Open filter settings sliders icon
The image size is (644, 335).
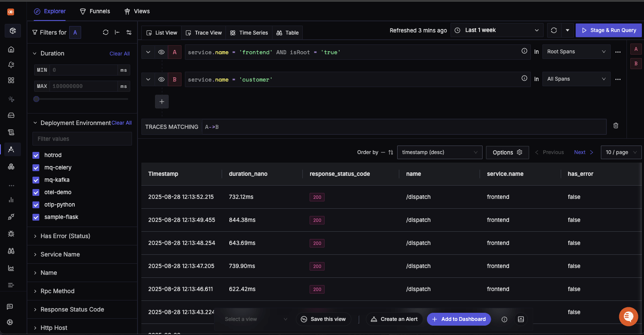(129, 32)
